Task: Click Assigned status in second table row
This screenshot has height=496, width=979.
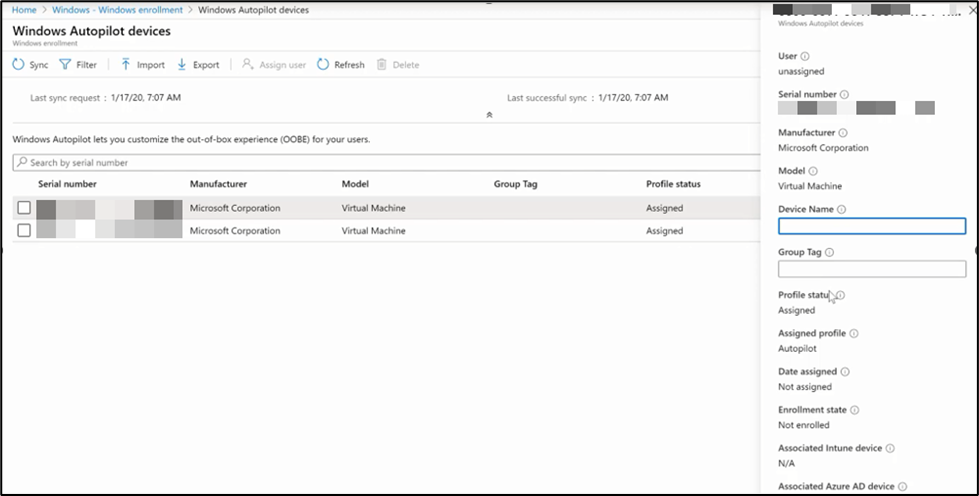Action: coord(664,231)
